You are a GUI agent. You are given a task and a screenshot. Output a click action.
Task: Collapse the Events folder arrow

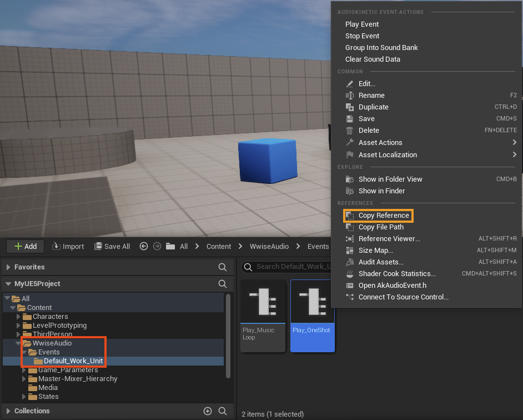point(24,352)
